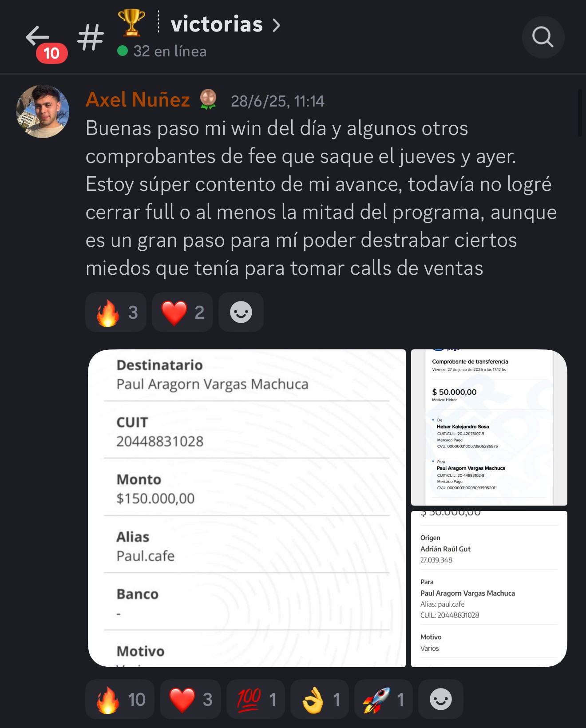
Task: Click the hashtag channel icon
Action: 91,37
